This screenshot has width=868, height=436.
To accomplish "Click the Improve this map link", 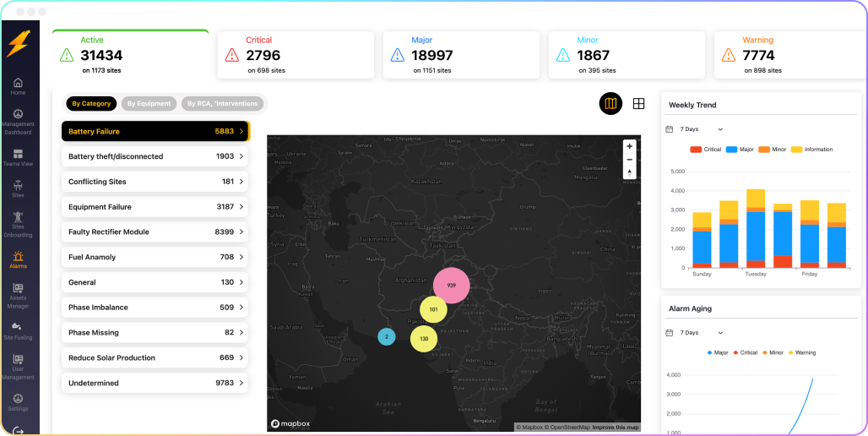I will (x=615, y=427).
